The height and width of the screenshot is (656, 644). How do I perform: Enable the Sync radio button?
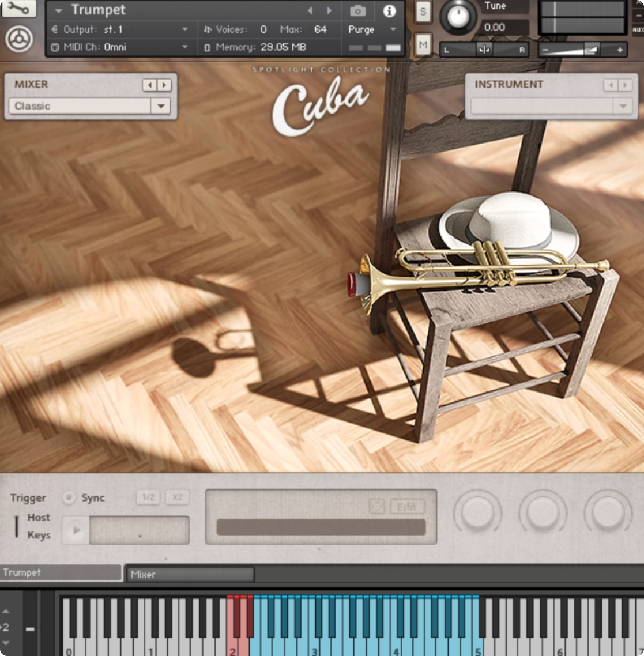click(x=69, y=497)
